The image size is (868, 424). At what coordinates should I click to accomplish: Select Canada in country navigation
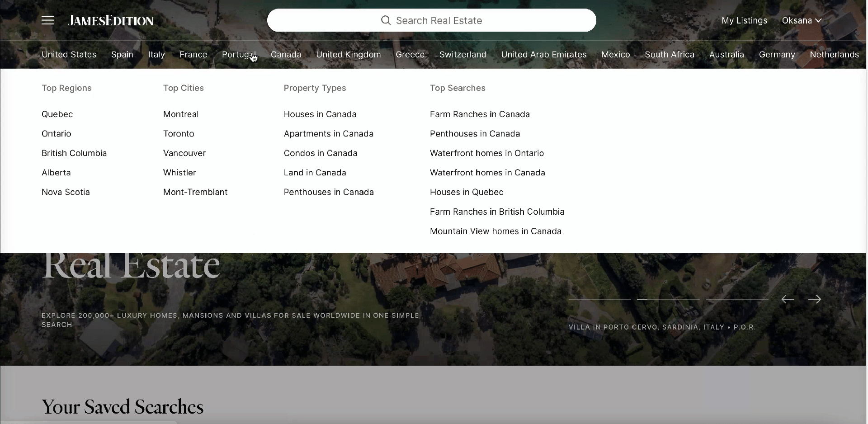point(286,55)
